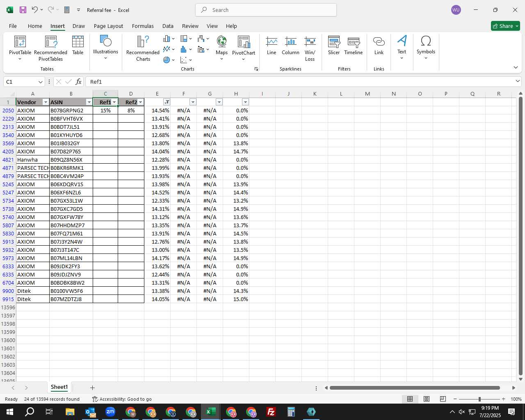Open the Illustrations gallery
Image resolution: width=525 pixels, height=420 pixels.
(105, 47)
